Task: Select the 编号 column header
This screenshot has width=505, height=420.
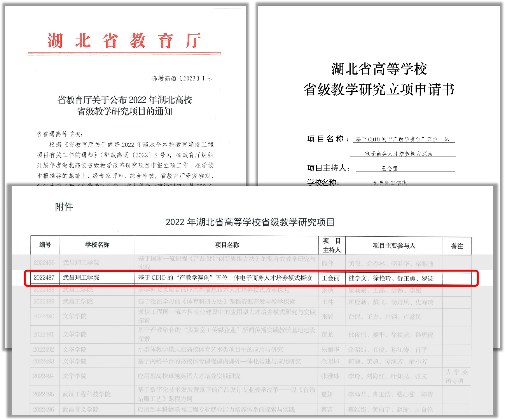Action: click(x=45, y=245)
